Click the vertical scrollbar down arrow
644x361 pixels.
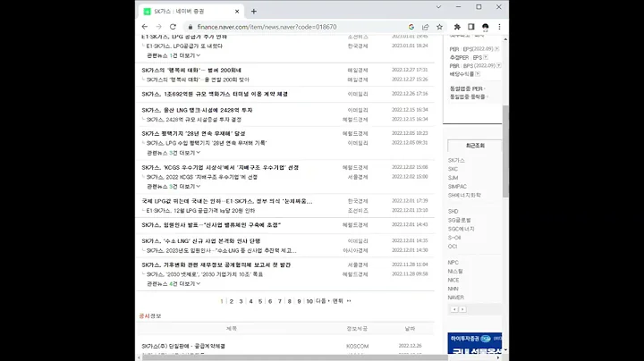point(505,350)
